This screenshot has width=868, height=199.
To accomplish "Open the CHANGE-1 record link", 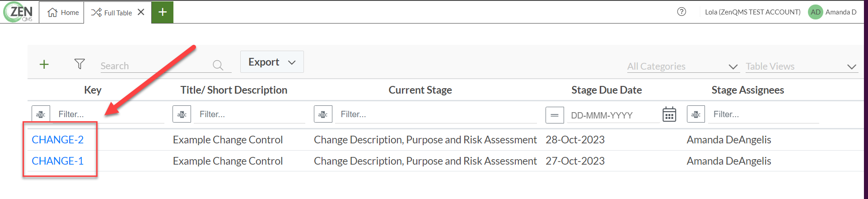I will [x=58, y=161].
